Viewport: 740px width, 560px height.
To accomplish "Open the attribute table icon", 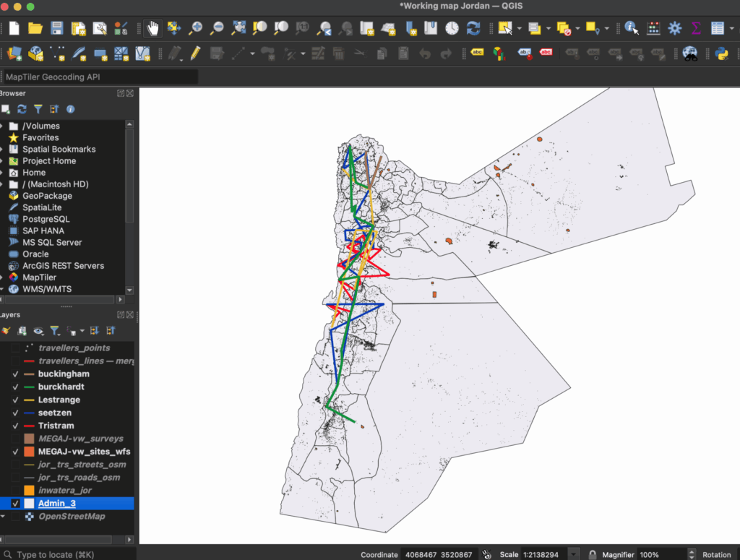I will (718, 28).
